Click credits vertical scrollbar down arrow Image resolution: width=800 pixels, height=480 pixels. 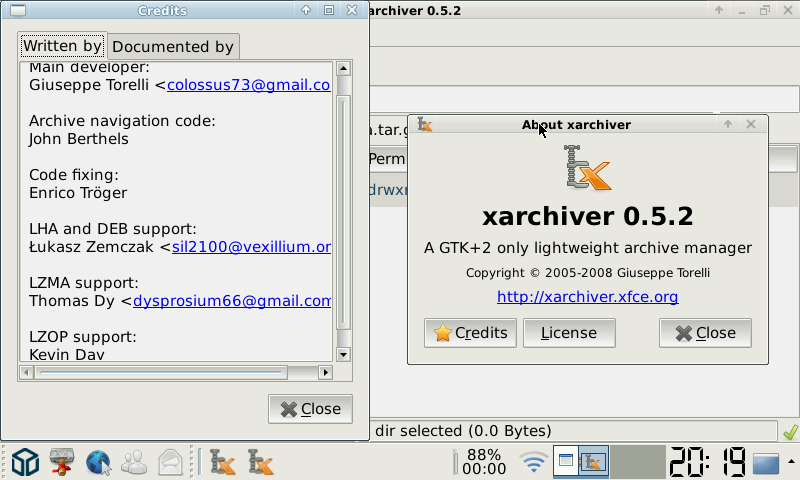click(x=343, y=355)
